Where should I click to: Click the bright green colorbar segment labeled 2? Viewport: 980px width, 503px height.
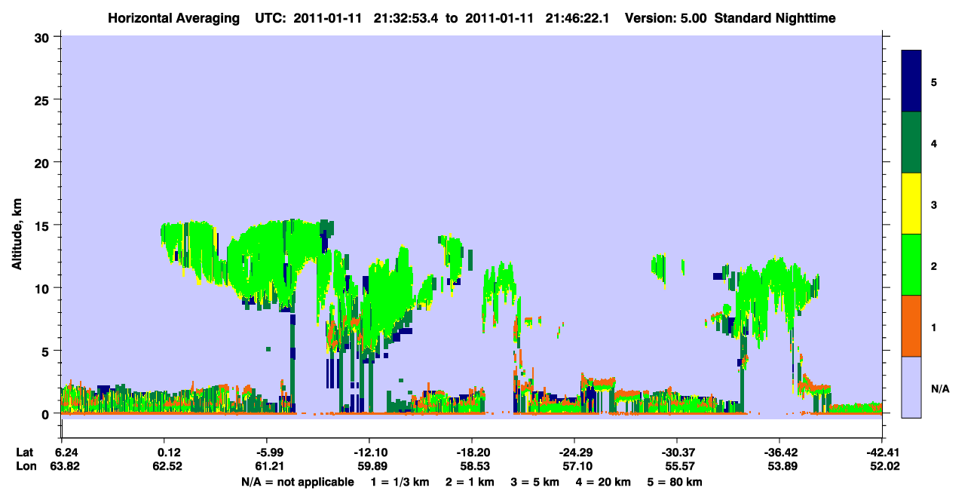pyautogui.click(x=911, y=265)
